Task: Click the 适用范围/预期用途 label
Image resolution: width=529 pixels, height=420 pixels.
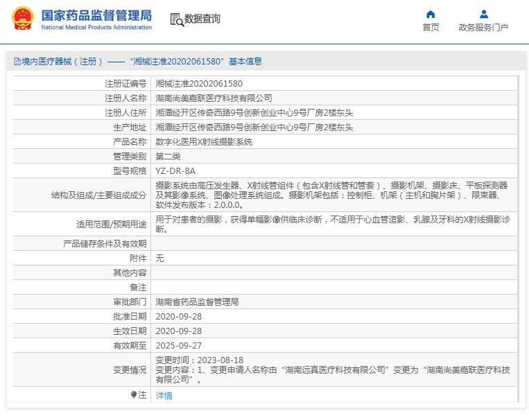Action: click(112, 225)
